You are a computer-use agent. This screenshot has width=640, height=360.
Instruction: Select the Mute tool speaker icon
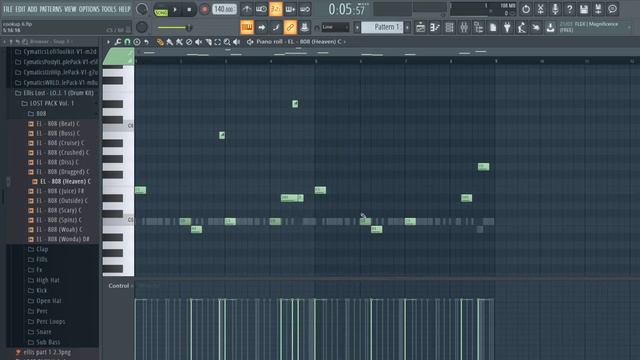[198, 42]
